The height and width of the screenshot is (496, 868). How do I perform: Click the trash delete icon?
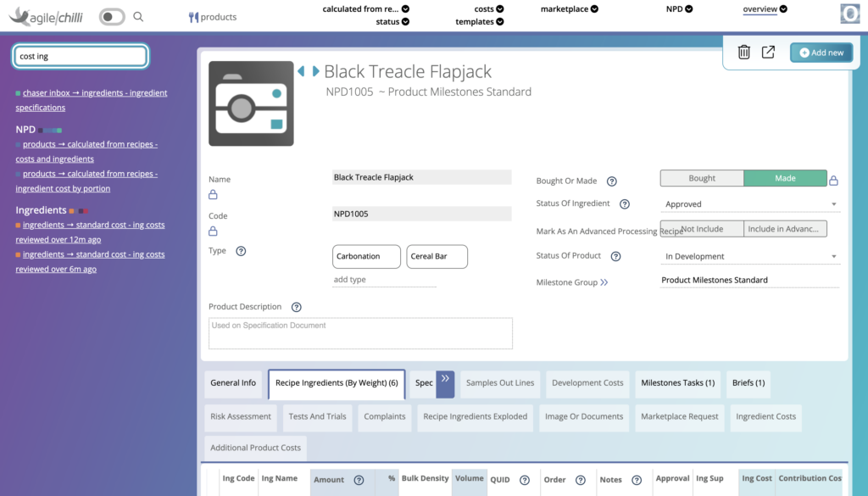(x=743, y=53)
